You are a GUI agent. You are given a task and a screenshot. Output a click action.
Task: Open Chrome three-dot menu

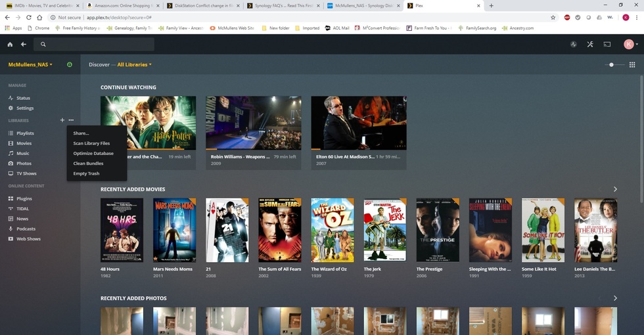(637, 18)
